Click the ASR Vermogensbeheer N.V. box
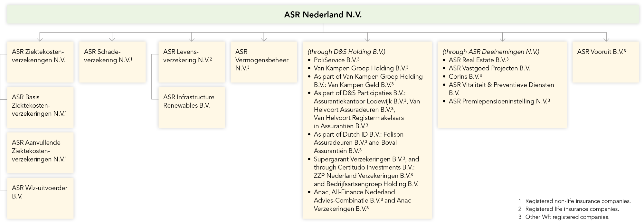Viewport: 644px width, 223px height. [x=264, y=62]
